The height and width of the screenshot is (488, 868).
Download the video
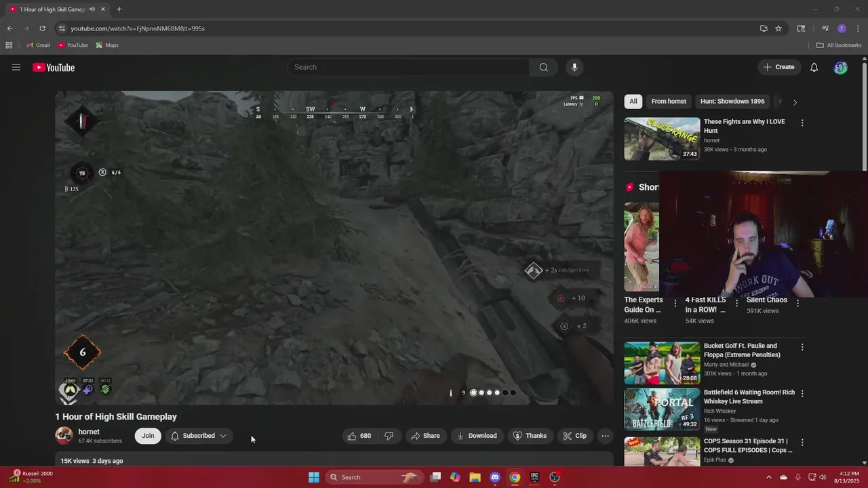477,436
